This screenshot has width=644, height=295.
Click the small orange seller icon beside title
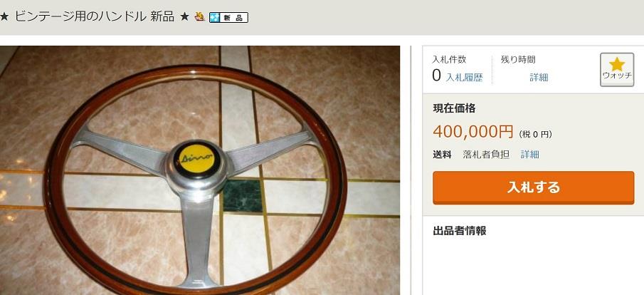tap(200, 17)
